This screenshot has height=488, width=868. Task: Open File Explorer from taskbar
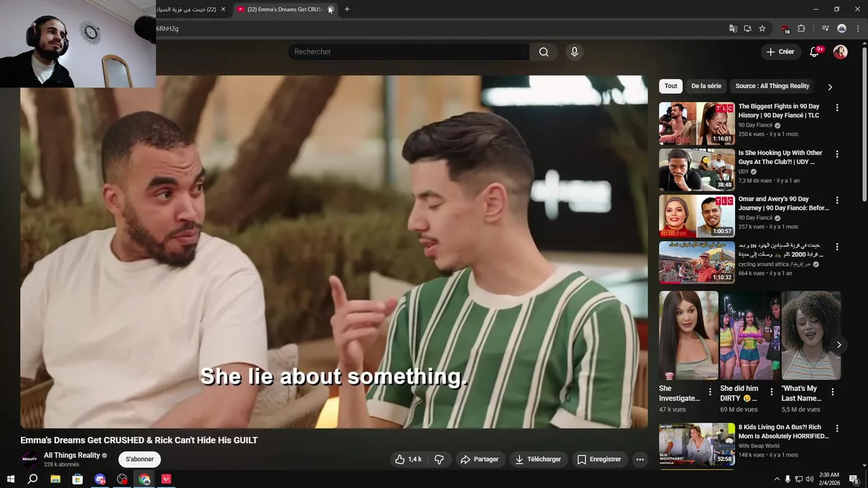[x=56, y=479]
